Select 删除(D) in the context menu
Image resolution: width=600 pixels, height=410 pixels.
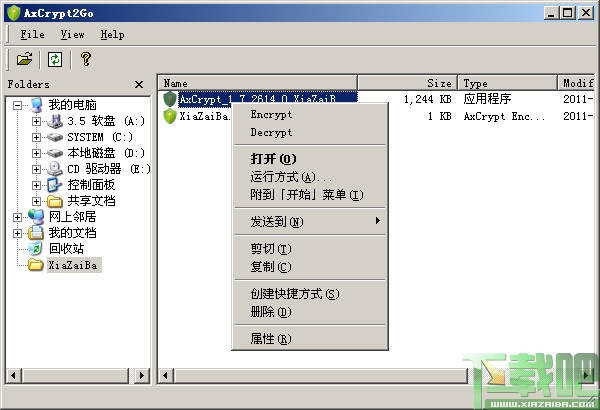(310, 312)
